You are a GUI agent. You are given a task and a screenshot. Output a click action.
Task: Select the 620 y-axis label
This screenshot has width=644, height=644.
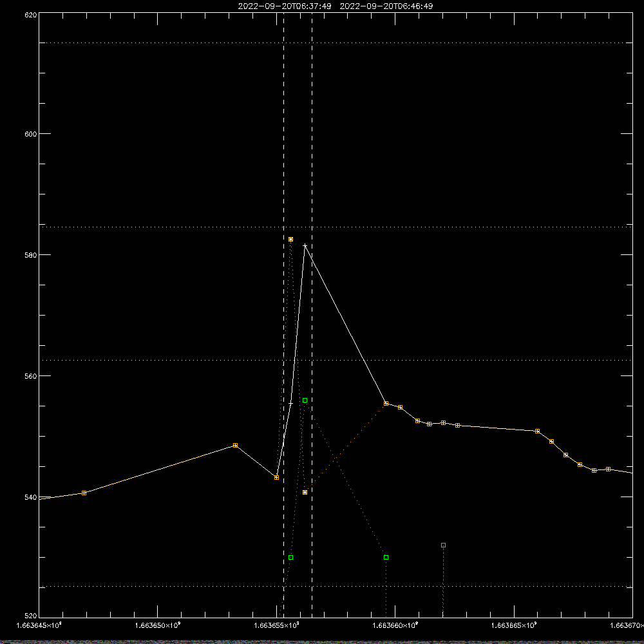pyautogui.click(x=31, y=15)
